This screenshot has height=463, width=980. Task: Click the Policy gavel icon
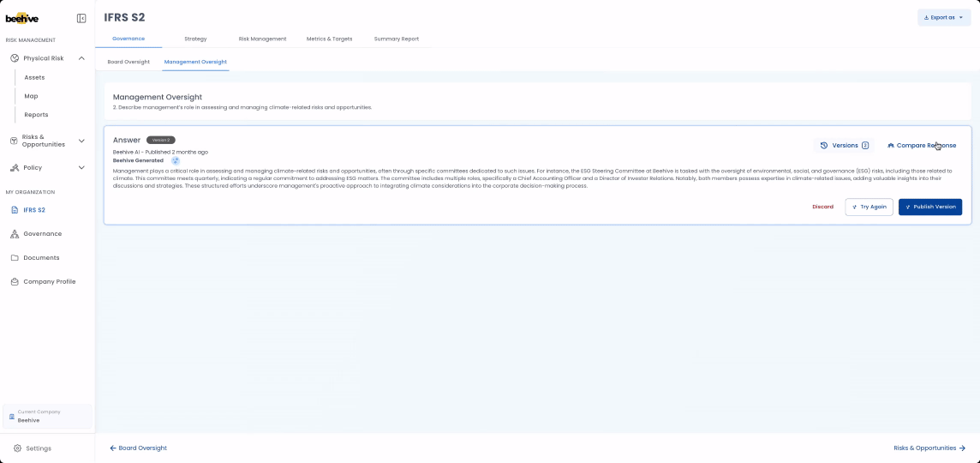coord(15,168)
